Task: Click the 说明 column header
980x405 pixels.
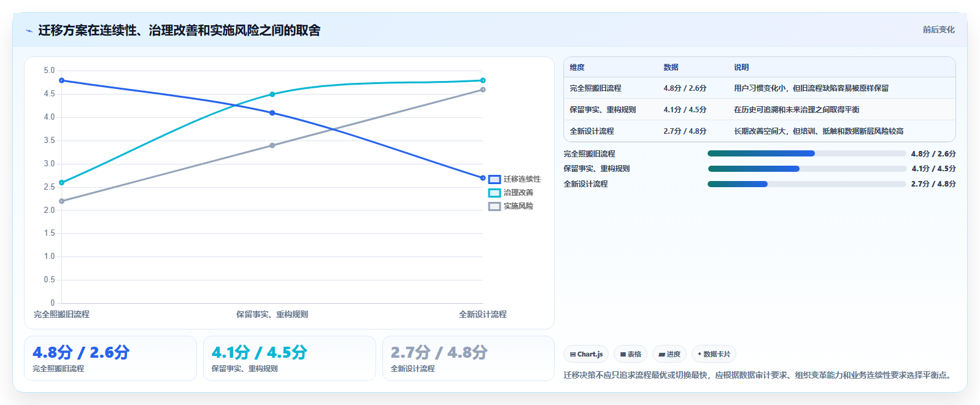Action: click(x=741, y=67)
